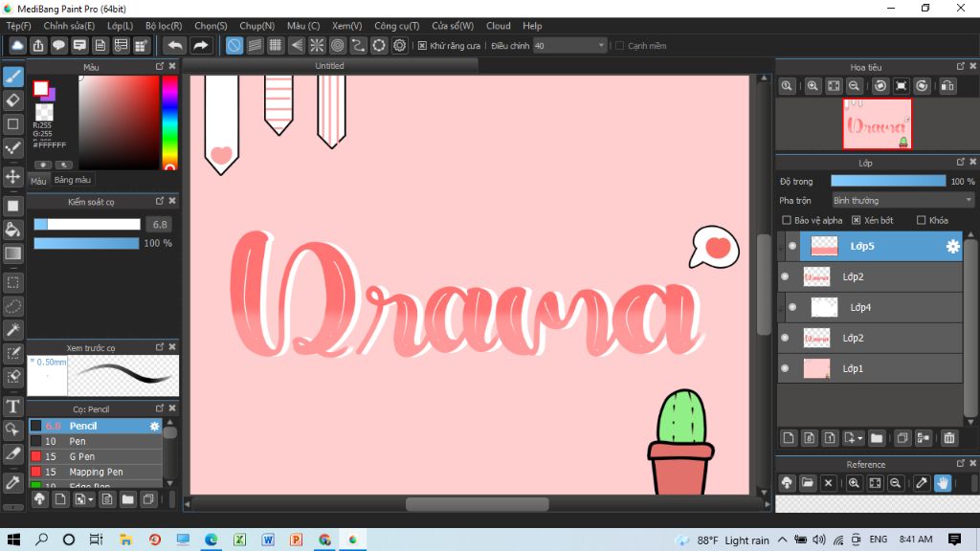Adjust the Độ trong layer opacity slider

(x=888, y=181)
